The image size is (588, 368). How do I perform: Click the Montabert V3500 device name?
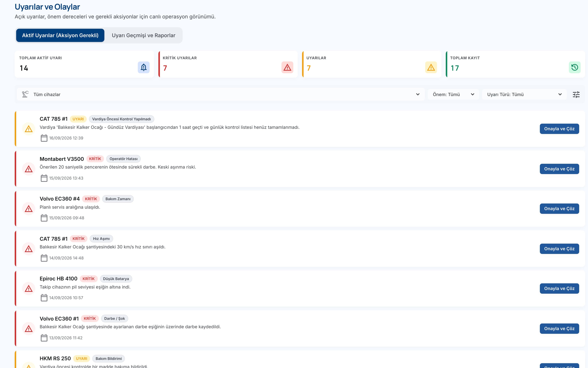(62, 159)
